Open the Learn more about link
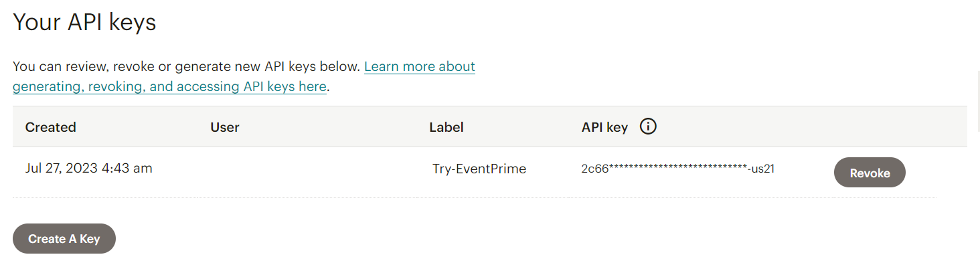This screenshot has height=271, width=980. click(420, 67)
